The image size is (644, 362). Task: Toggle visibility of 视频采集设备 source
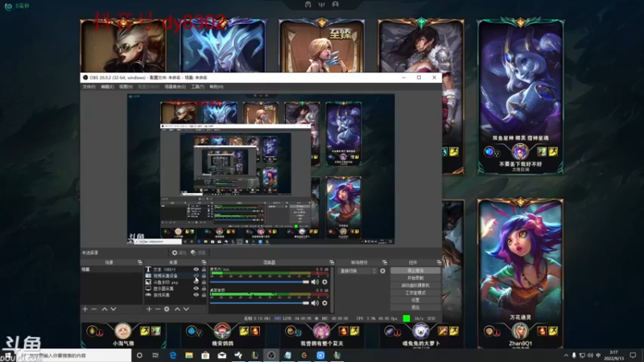196,276
